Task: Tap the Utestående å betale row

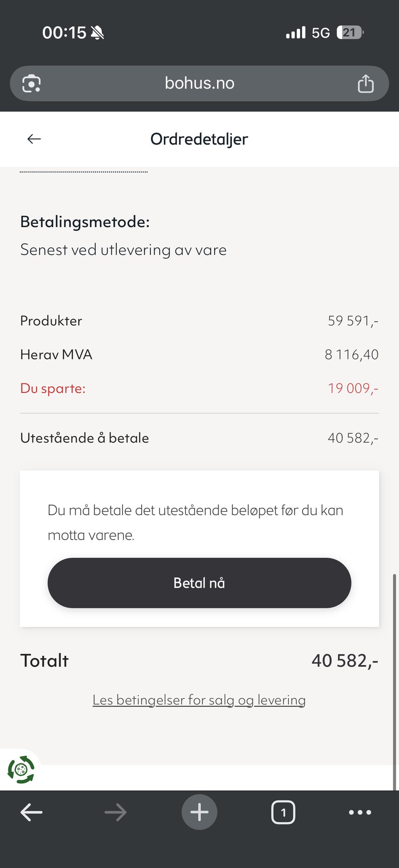Action: (x=199, y=438)
